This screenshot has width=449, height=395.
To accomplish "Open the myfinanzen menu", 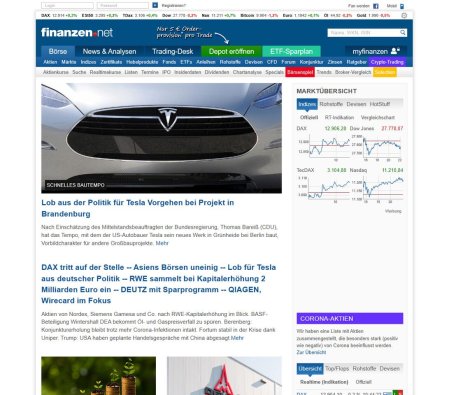I will click(x=376, y=51).
